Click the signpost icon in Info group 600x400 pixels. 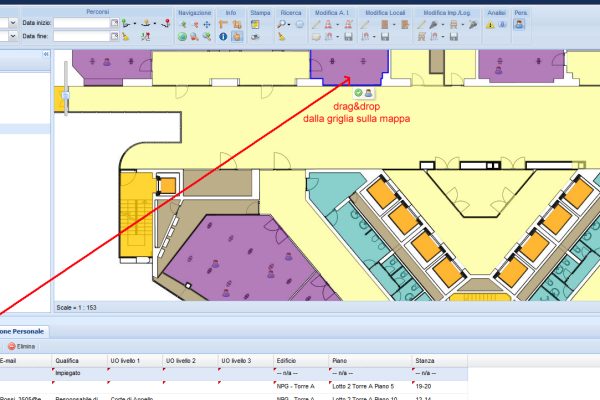point(223,24)
